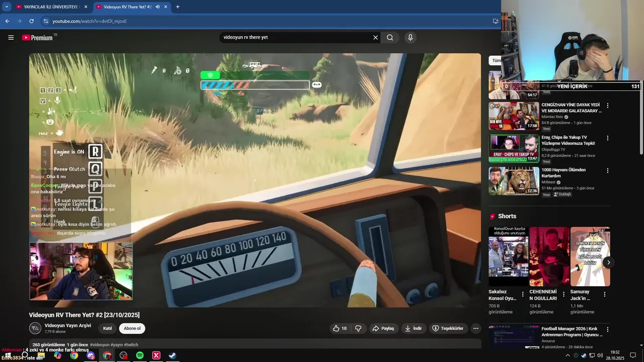Open options for Eray, Chips ile Yakup TV video
Image resolution: width=644 pixels, height=362 pixels.
pos(607,138)
